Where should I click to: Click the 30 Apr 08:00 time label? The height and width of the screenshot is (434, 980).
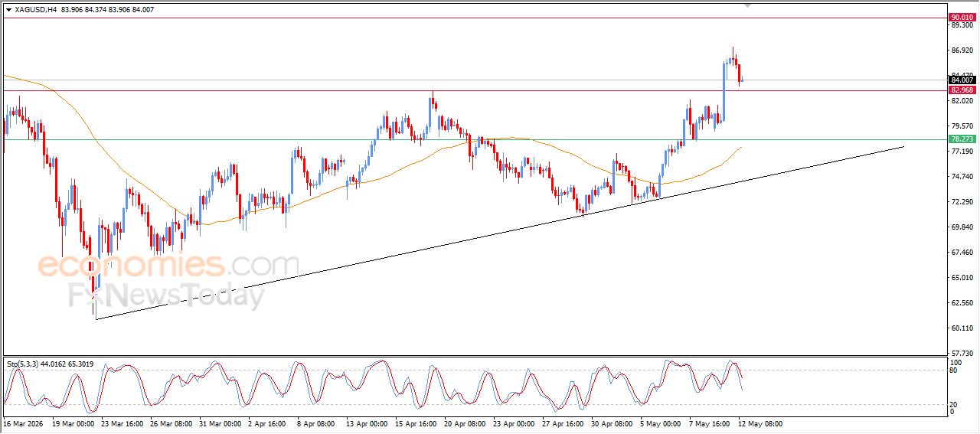tap(612, 423)
